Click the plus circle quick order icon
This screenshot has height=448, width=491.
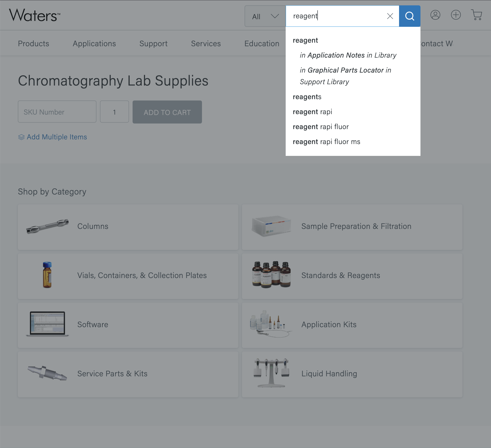click(x=456, y=15)
